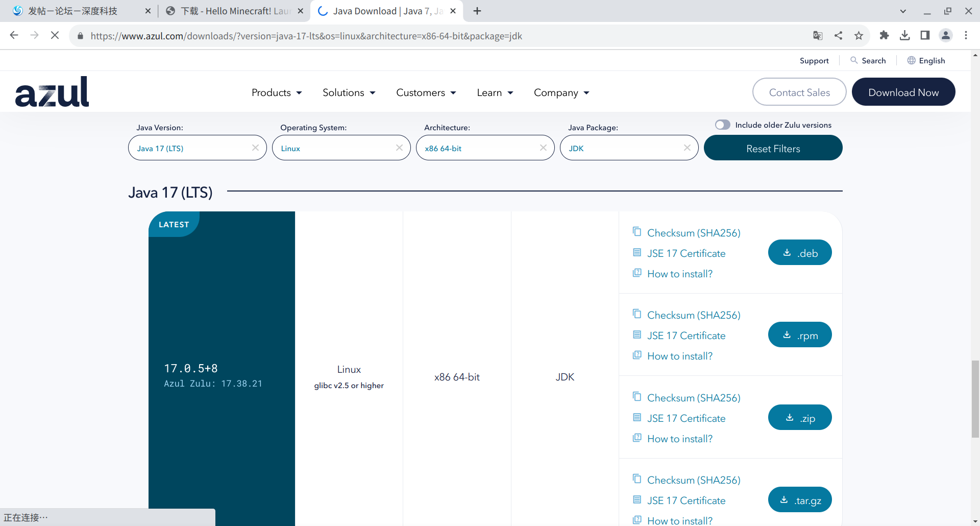Expand the Solutions dropdown menu
Image resolution: width=980 pixels, height=526 pixels.
point(349,93)
